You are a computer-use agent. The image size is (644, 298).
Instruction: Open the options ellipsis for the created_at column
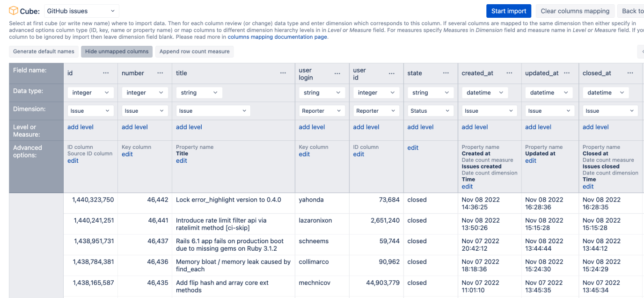pos(510,73)
